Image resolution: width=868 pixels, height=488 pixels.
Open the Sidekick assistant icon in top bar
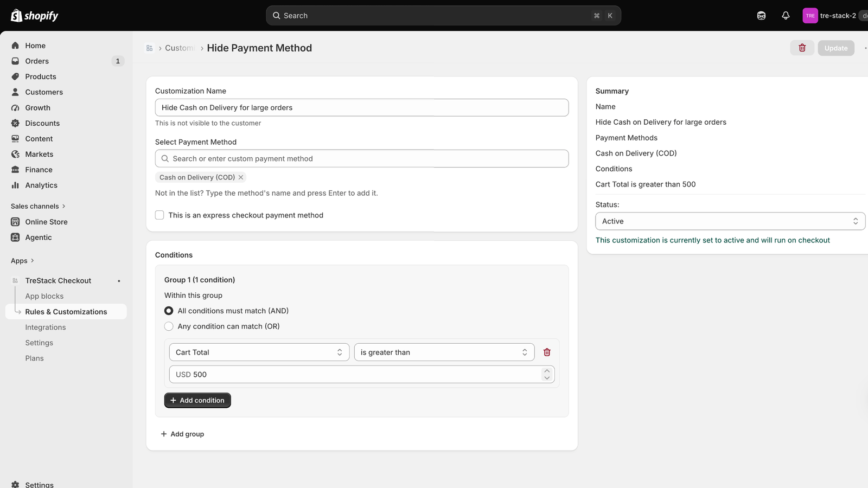[x=761, y=16]
